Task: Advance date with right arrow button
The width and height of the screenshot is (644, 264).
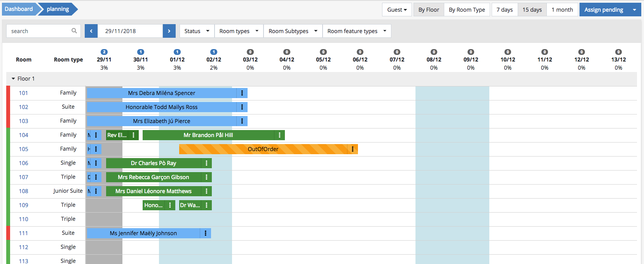Action: click(169, 31)
